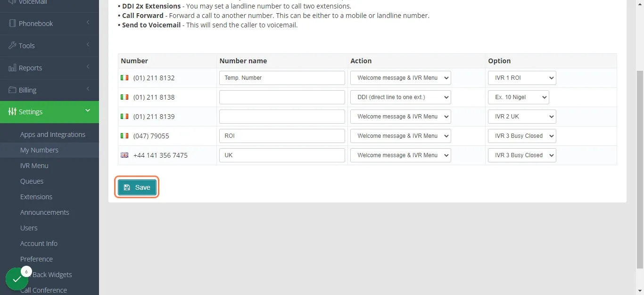This screenshot has width=644, height=295.
Task: Click the Save button
Action: click(x=137, y=187)
